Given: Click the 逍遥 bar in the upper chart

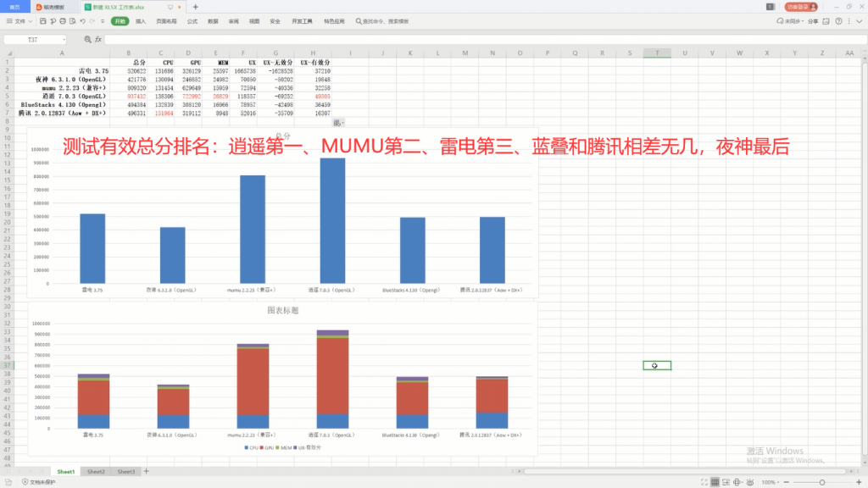Looking at the screenshot, I should pyautogui.click(x=332, y=221).
